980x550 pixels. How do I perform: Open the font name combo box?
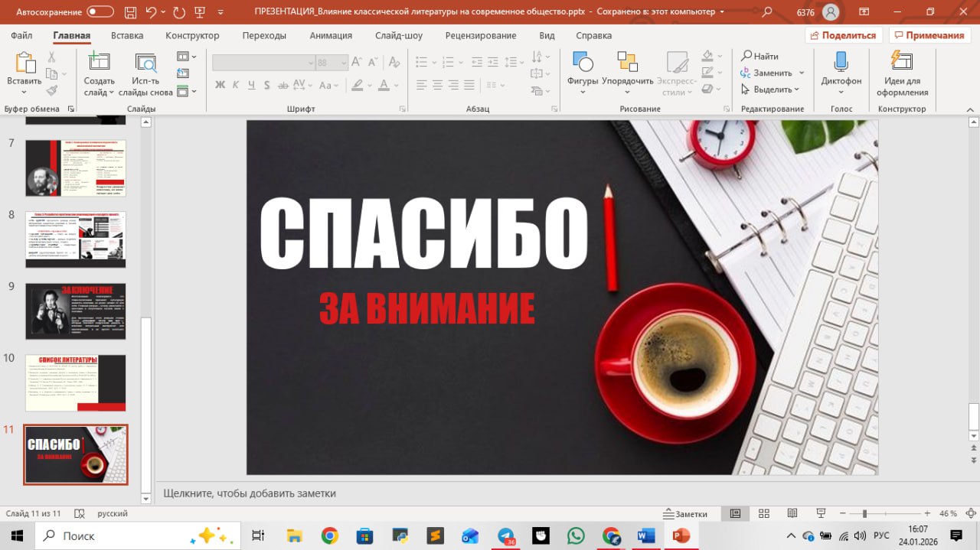click(x=264, y=63)
